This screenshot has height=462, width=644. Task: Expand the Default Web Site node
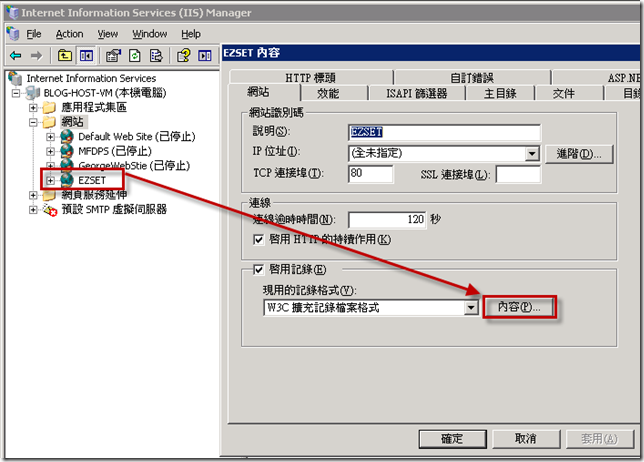point(51,137)
